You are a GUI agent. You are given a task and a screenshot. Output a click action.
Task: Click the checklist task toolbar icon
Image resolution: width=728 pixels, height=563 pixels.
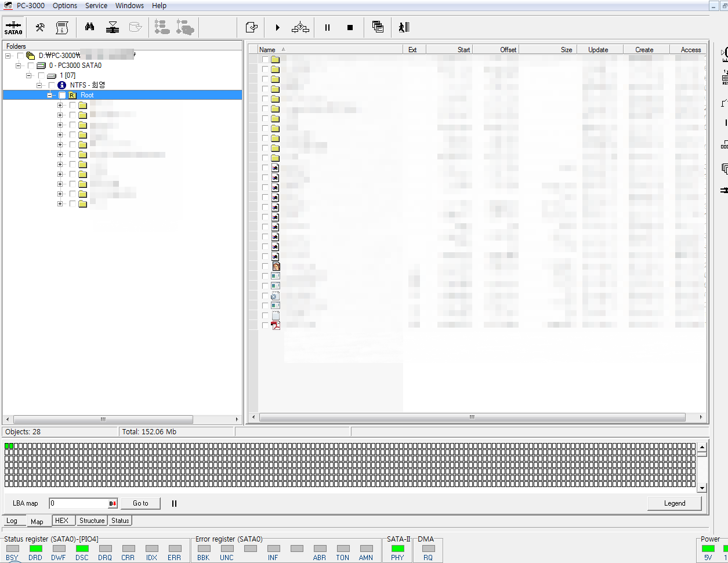pos(251,27)
